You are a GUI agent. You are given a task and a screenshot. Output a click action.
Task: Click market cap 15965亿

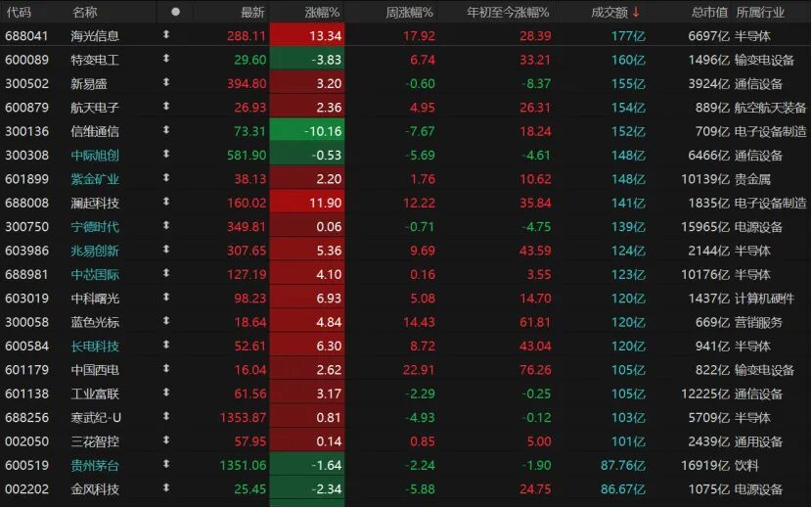(705, 226)
